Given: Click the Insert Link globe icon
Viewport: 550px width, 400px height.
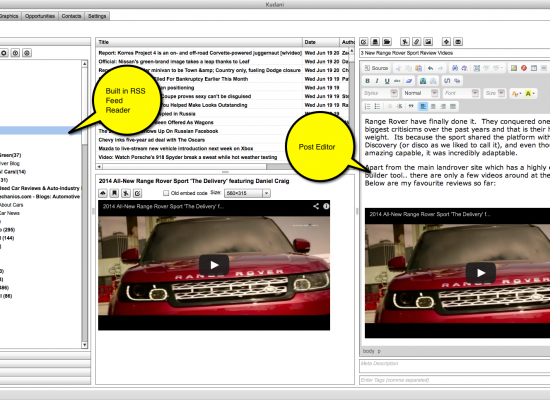Looking at the screenshot, I should (423, 81).
